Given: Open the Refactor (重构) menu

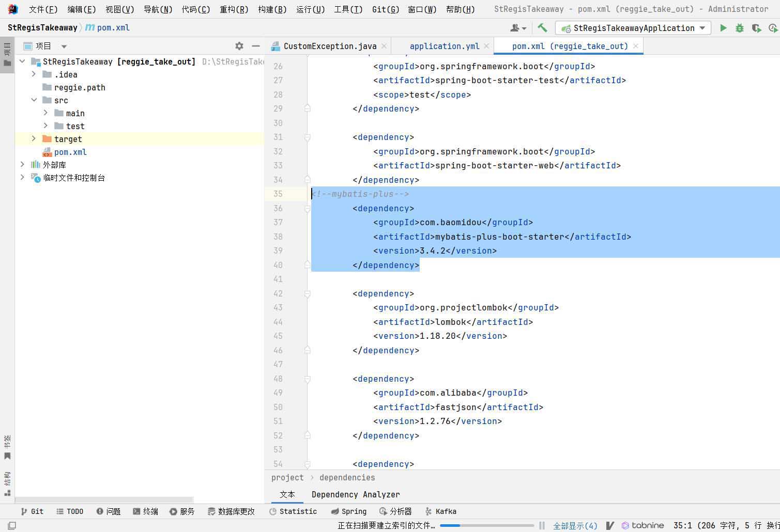Looking at the screenshot, I should [234, 9].
